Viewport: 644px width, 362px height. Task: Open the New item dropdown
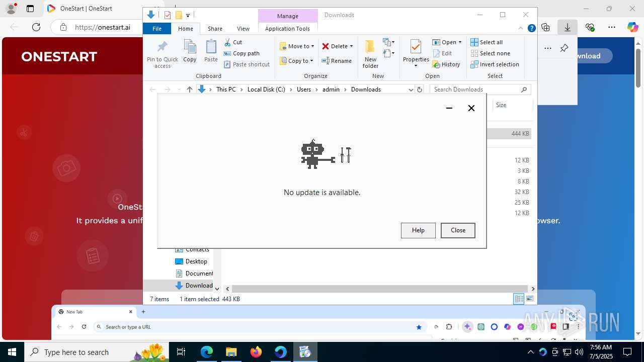click(388, 42)
